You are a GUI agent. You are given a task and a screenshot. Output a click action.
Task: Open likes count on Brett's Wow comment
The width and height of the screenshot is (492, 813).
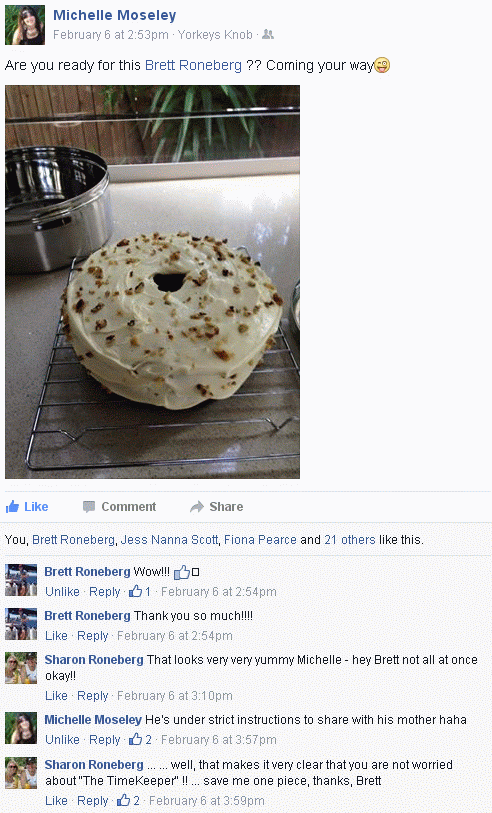(140, 591)
